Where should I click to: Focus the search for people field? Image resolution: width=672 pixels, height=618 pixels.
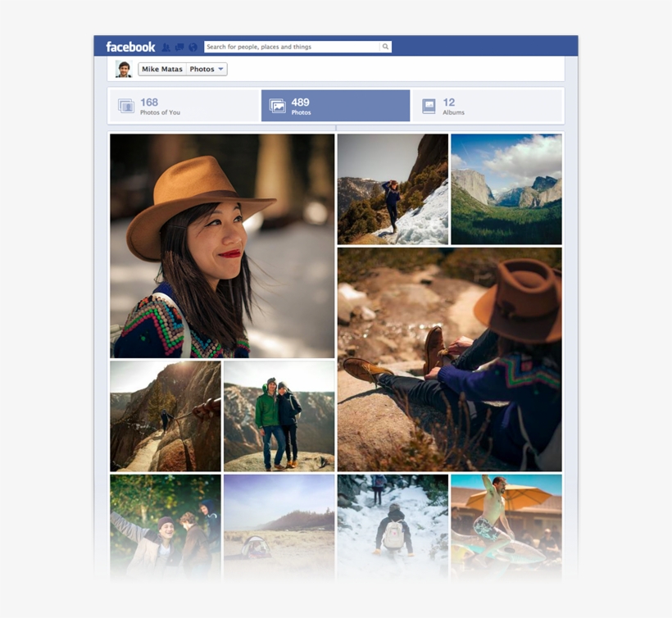291,47
